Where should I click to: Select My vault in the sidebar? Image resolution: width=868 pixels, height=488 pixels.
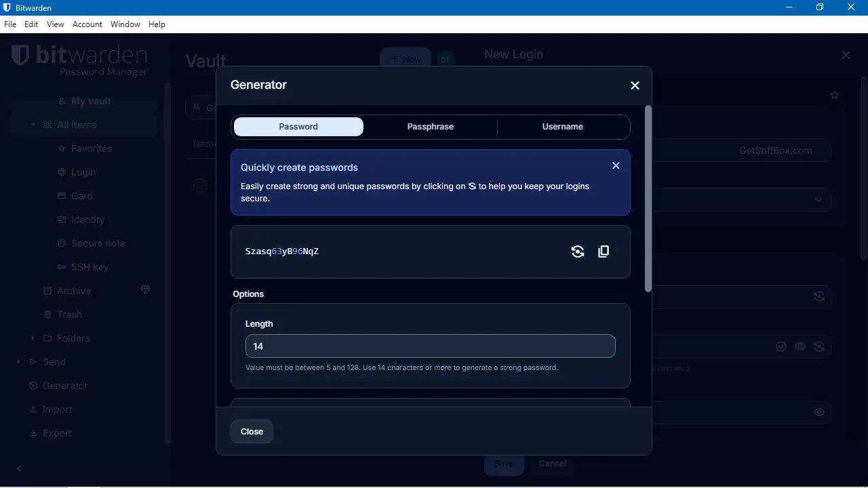91,101
